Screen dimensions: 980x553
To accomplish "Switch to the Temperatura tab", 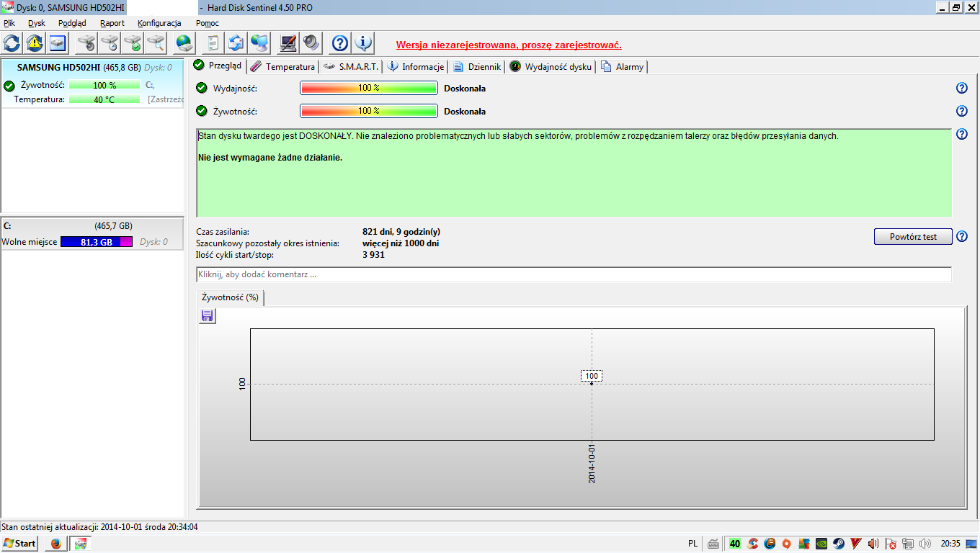I will tap(283, 67).
